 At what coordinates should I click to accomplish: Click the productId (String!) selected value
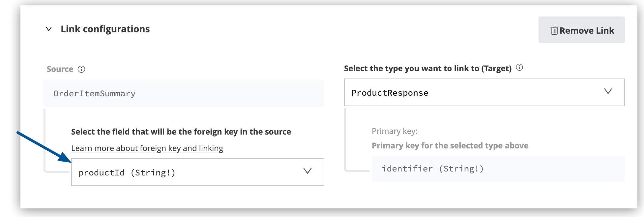point(128,172)
